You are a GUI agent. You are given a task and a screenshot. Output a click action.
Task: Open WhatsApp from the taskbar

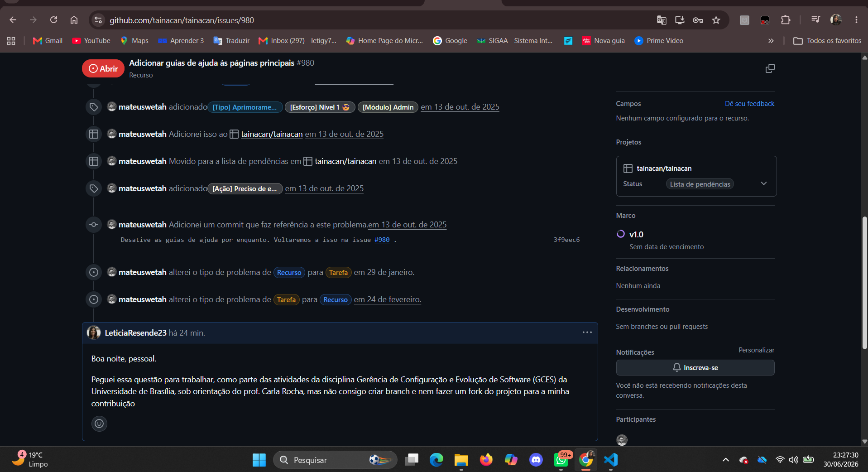[x=561, y=460]
